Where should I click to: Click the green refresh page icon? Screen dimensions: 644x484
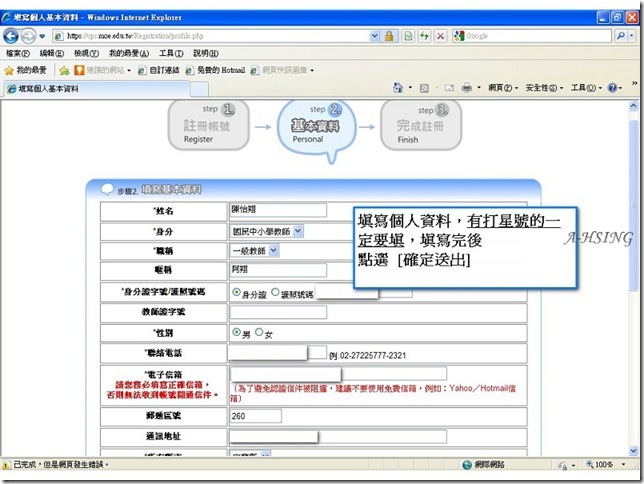click(424, 36)
